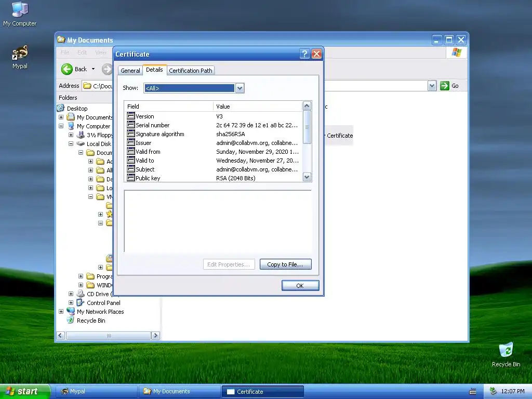Open the Show dropdown in Certificate dialog

[240, 88]
